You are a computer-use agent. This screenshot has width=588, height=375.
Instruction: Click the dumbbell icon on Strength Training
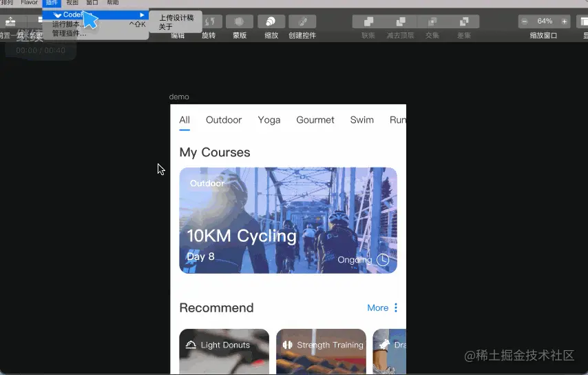coord(288,345)
